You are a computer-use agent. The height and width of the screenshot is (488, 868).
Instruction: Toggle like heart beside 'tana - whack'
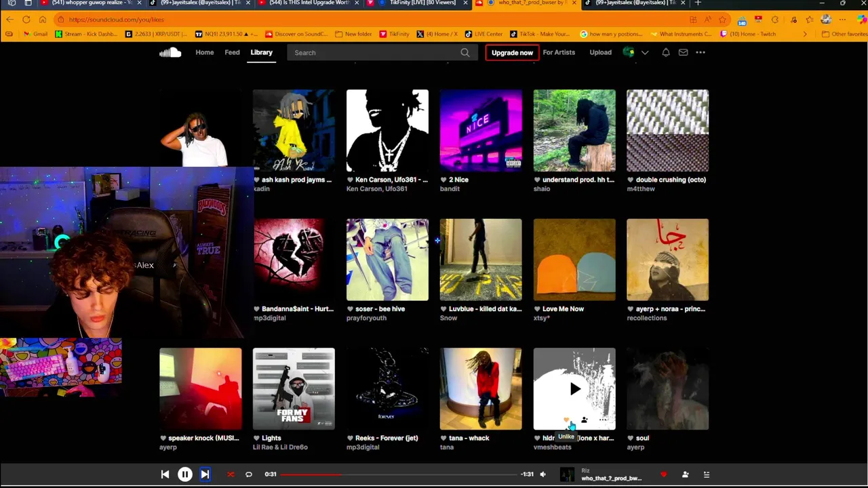click(x=443, y=439)
